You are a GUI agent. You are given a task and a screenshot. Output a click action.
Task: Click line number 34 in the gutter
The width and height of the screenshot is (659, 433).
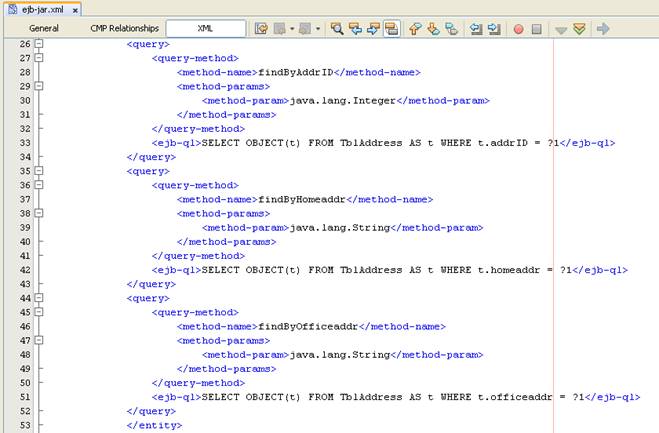(x=25, y=157)
